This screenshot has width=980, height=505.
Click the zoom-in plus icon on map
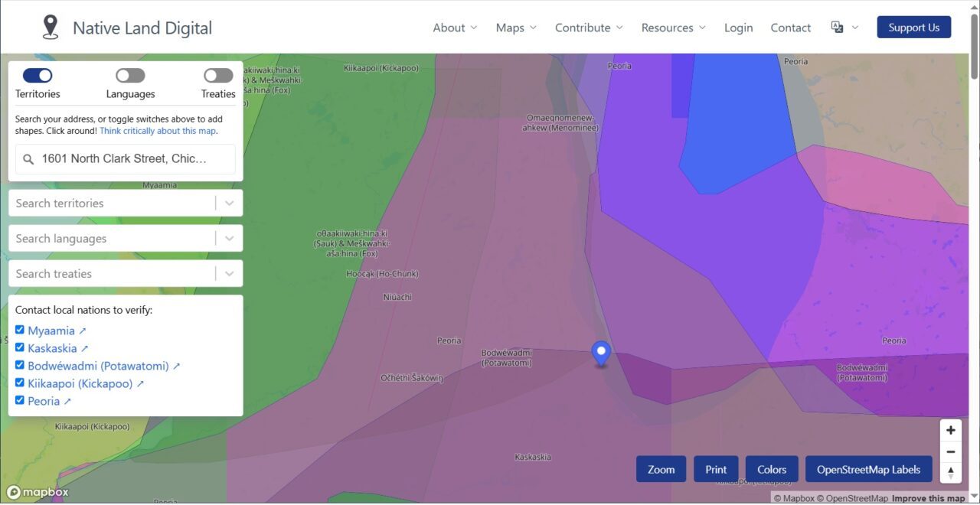tap(950, 430)
